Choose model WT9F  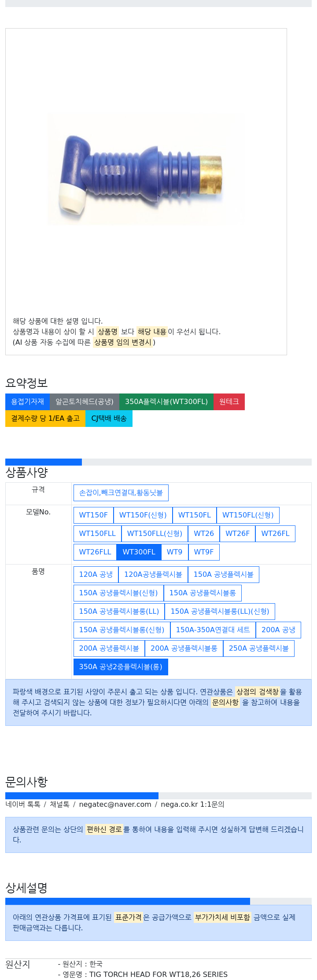click(204, 552)
